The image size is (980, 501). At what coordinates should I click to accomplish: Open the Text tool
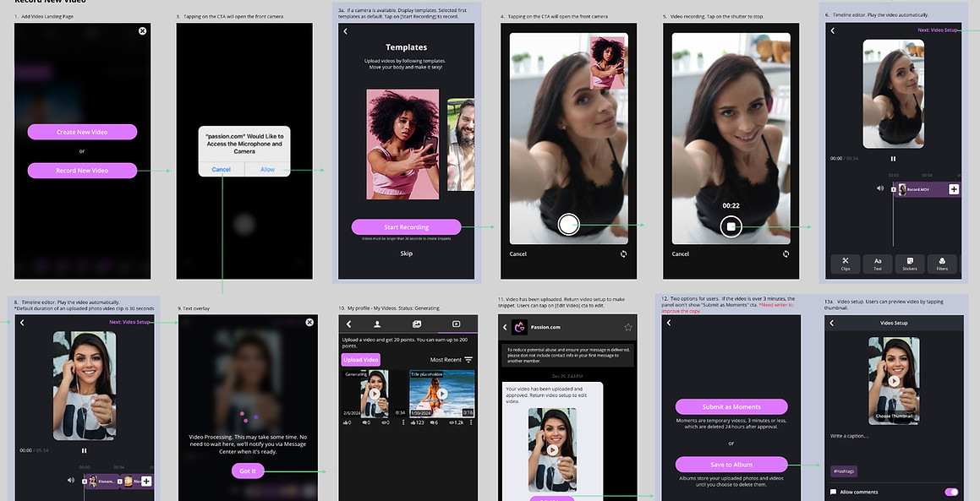878,264
